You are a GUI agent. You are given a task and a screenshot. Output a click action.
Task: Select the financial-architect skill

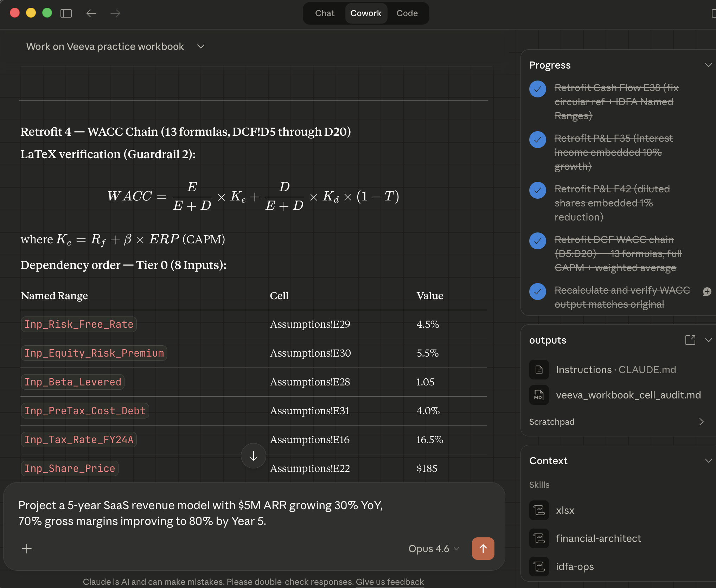(x=598, y=538)
